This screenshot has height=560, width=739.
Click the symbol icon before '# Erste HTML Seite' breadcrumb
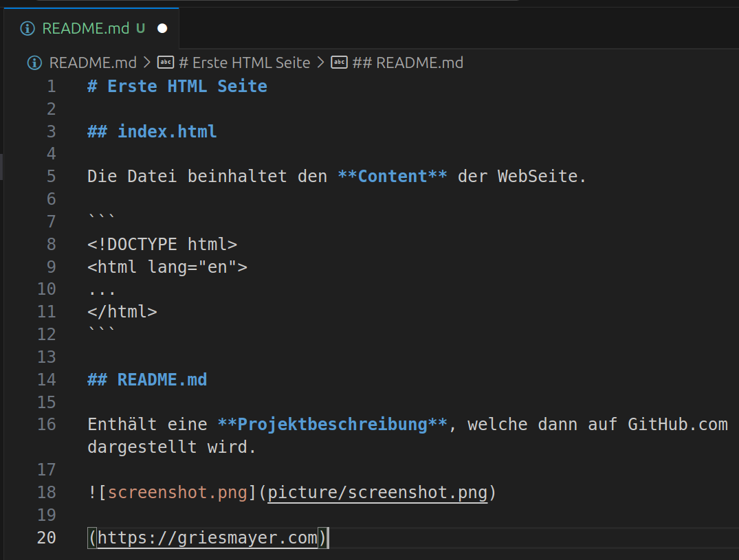tap(166, 63)
